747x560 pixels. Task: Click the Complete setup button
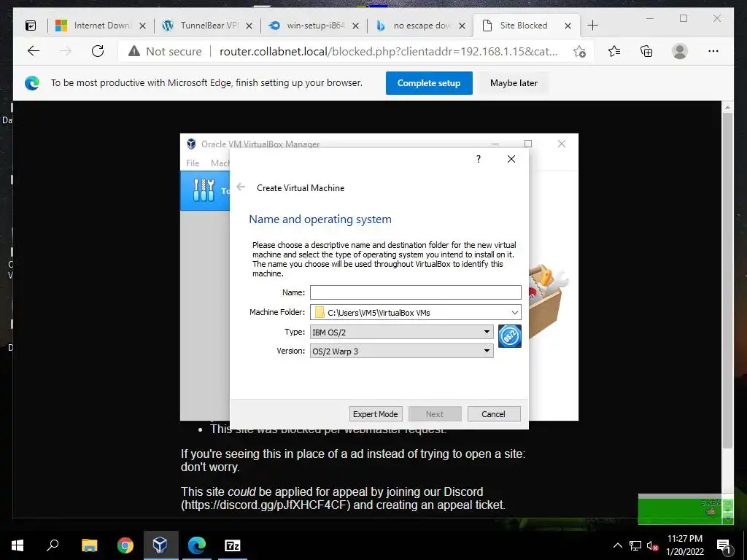[429, 83]
